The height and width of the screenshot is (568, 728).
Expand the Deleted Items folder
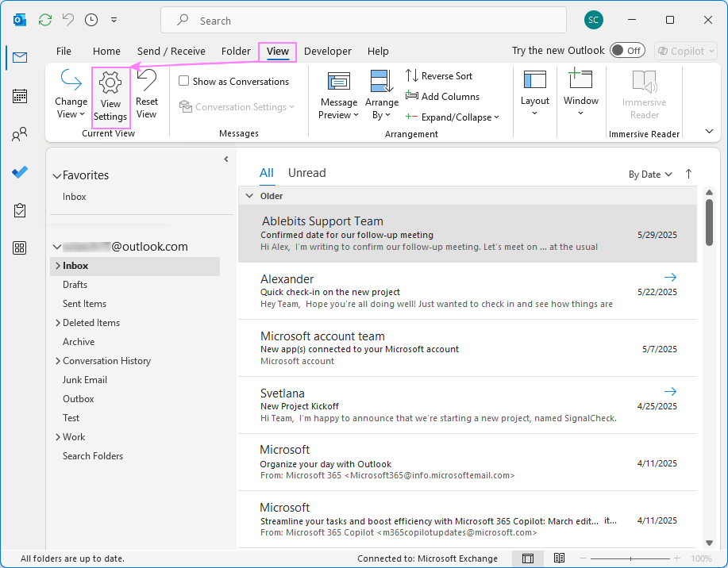tap(58, 323)
